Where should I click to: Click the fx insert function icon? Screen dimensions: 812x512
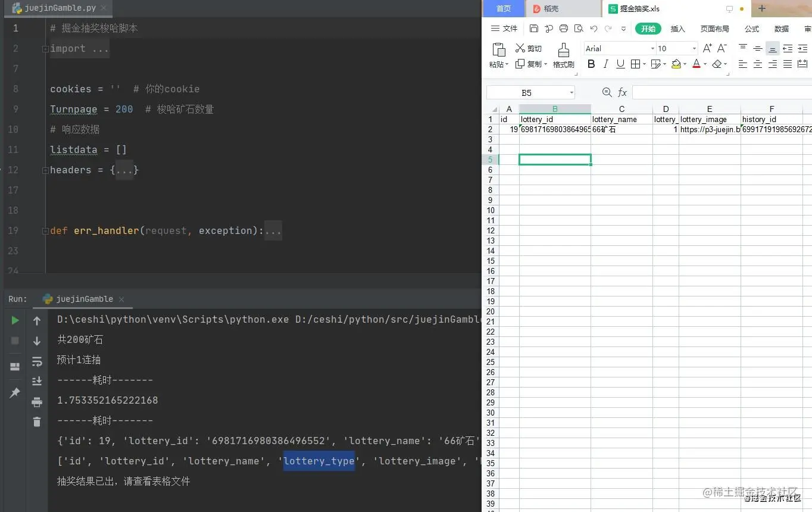pyautogui.click(x=622, y=92)
